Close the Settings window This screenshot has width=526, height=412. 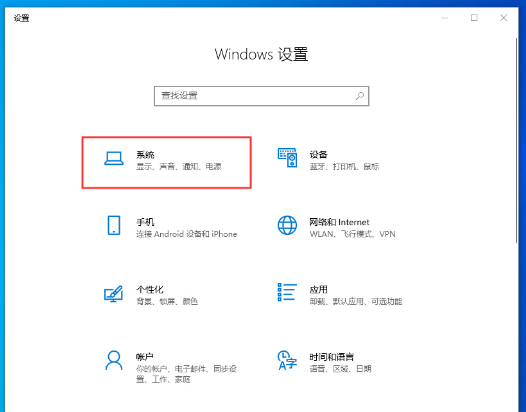tap(504, 18)
